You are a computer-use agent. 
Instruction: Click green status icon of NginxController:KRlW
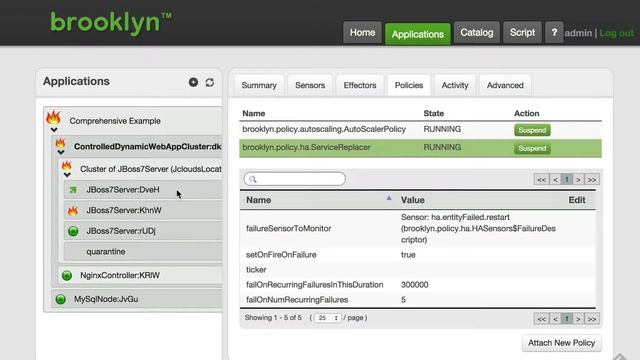(67, 276)
